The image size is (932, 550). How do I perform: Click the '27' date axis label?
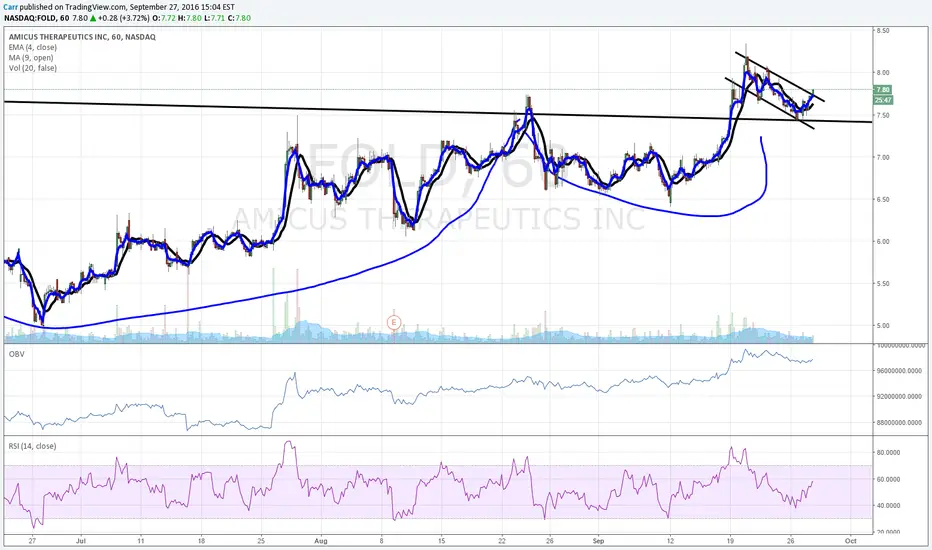[32, 541]
